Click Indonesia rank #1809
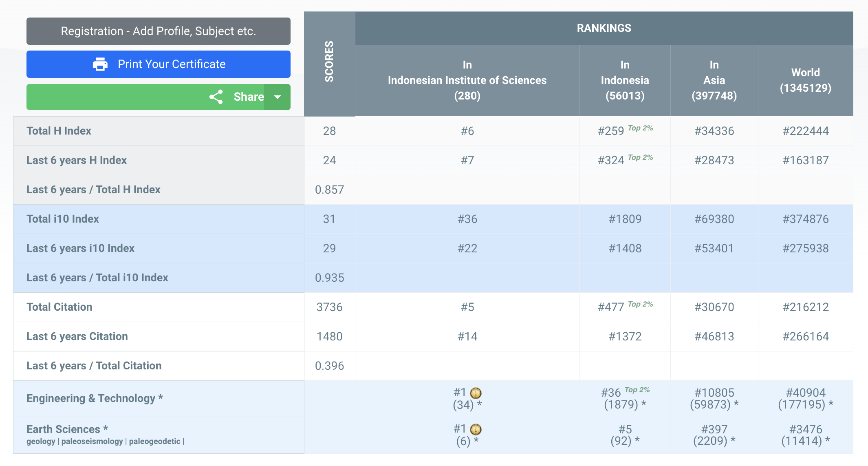This screenshot has height=466, width=868. (x=625, y=219)
